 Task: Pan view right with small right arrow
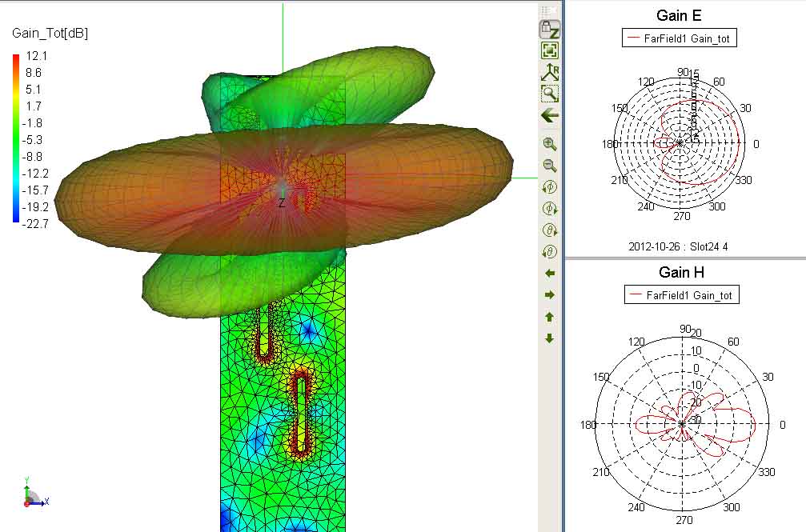[550, 295]
